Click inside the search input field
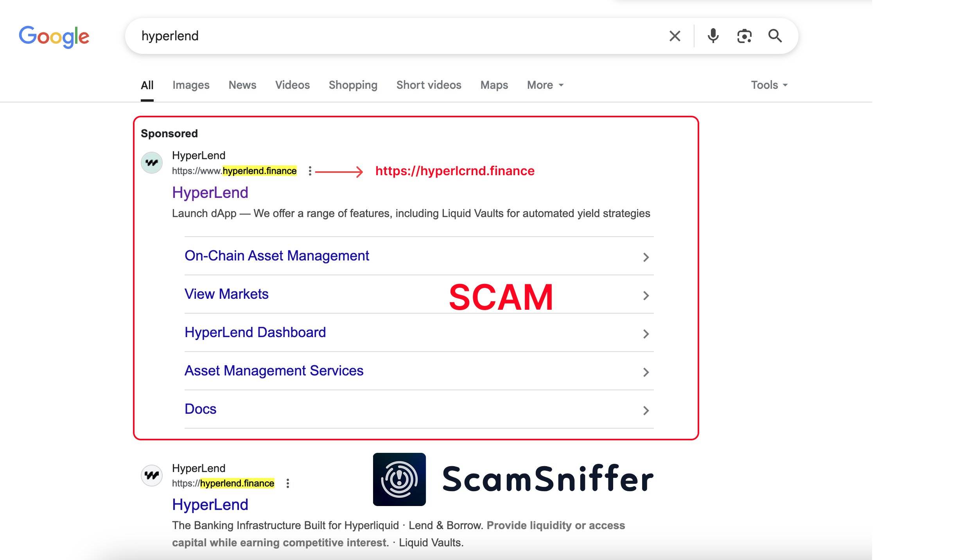Screen dimensions: 962x560 click(352, 36)
